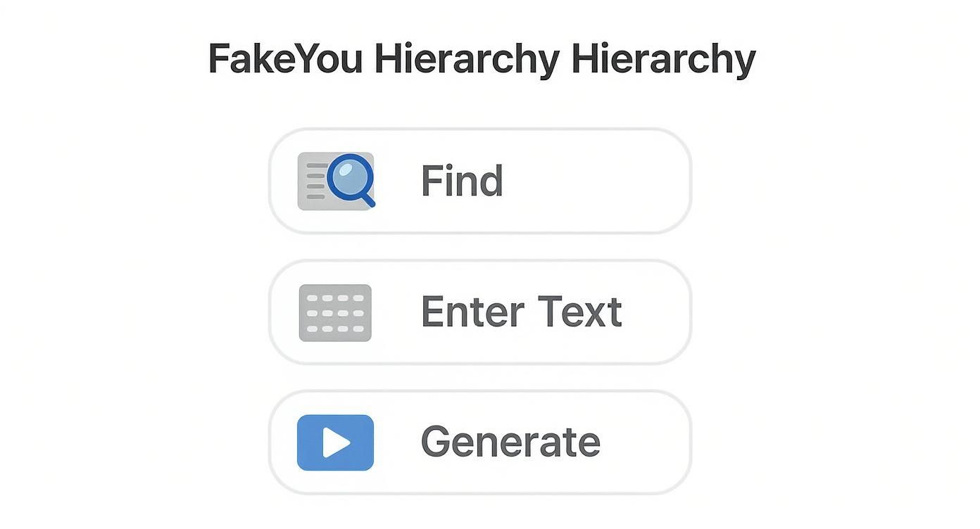Choose the Enter Text hierarchy item
Image resolution: width=980 pixels, height=529 pixels.
[x=479, y=312]
